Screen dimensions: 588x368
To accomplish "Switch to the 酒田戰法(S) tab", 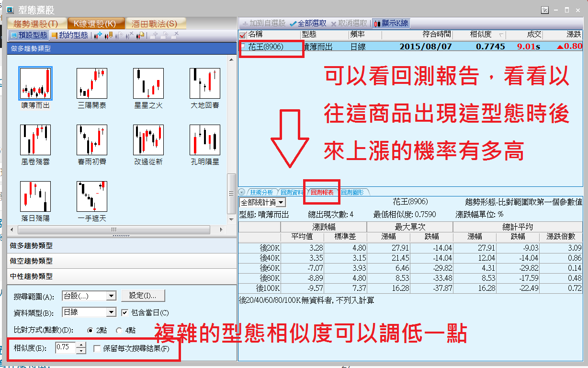I will click(x=154, y=23).
